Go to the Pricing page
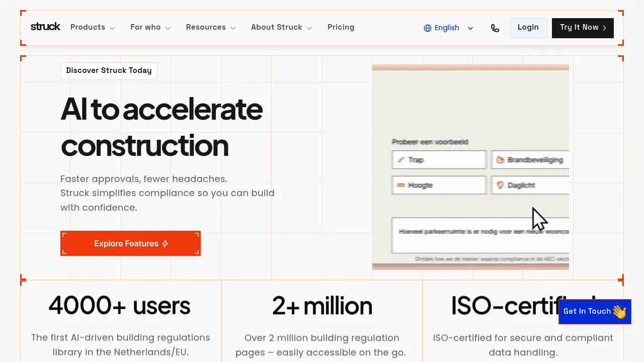Screen dimensions: 644x362 coord(341,27)
